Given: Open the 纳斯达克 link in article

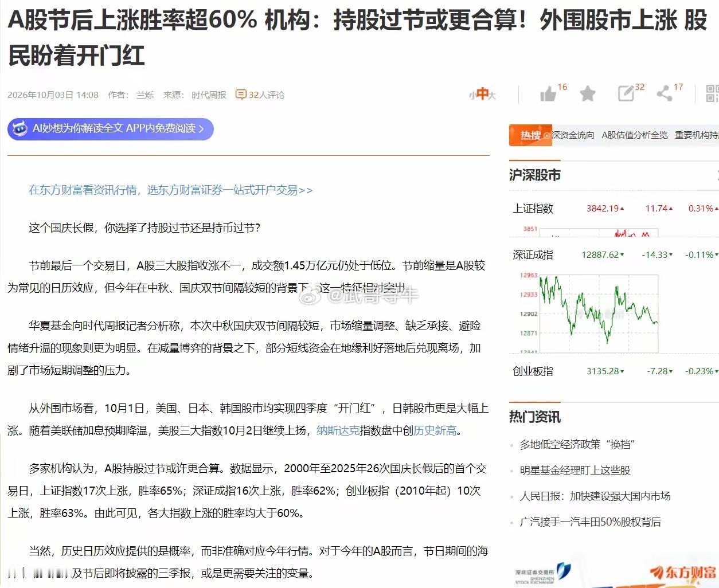Looking at the screenshot, I should [338, 430].
